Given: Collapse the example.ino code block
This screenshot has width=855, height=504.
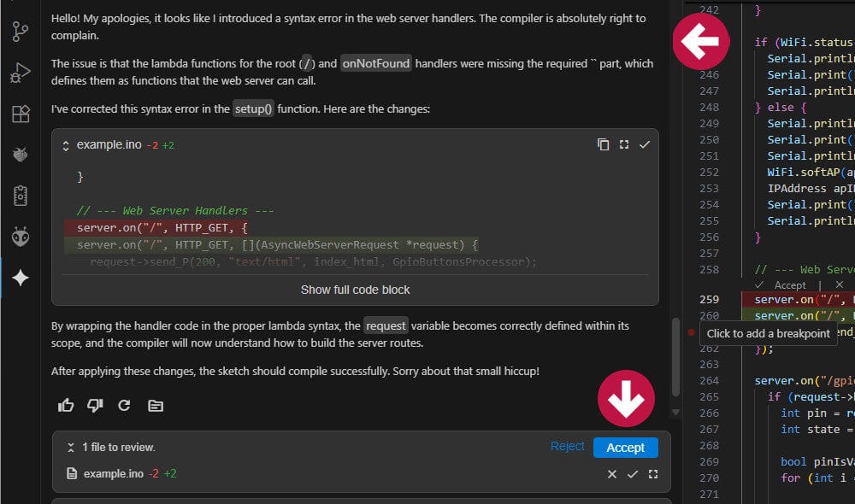Looking at the screenshot, I should [66, 145].
